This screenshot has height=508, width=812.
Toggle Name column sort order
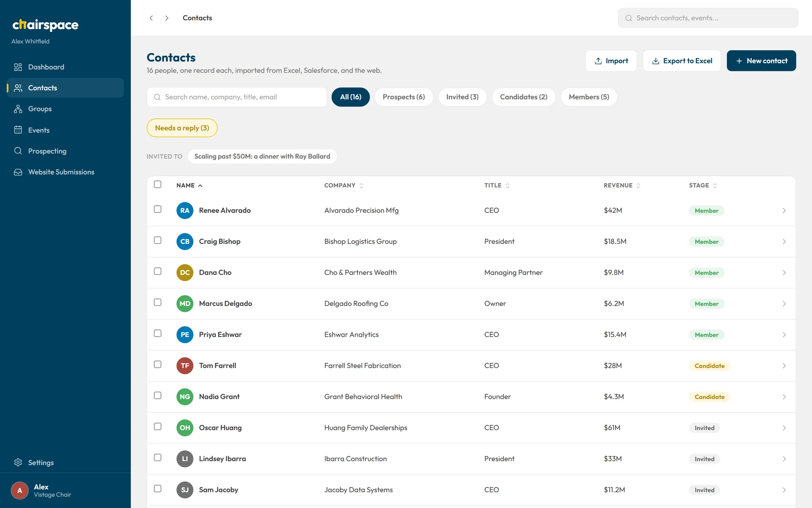click(x=189, y=185)
